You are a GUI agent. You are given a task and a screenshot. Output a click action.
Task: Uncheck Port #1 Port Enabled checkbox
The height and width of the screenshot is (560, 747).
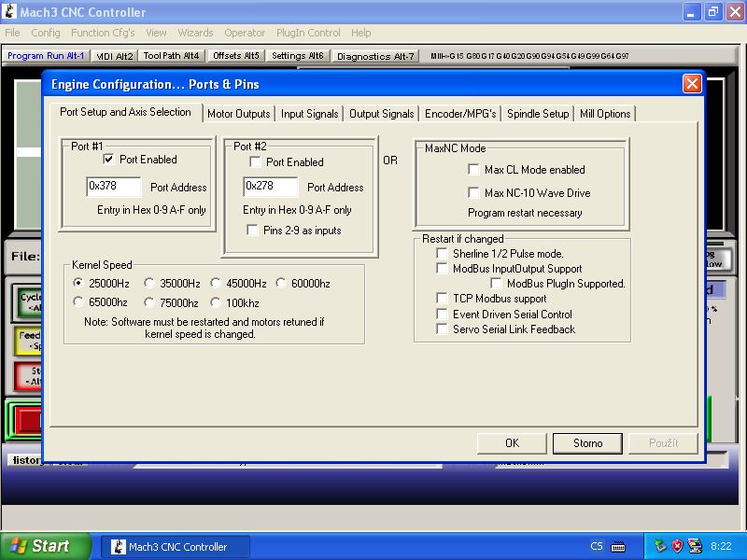(108, 160)
